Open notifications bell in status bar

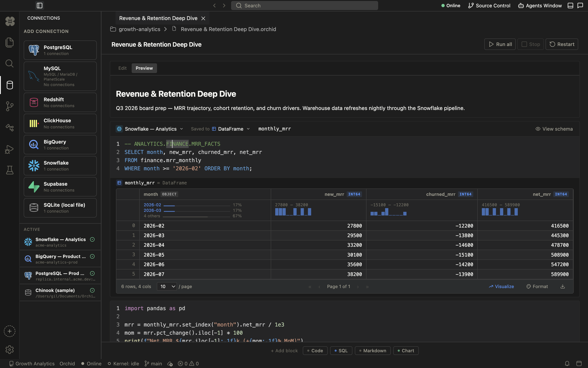567,364
